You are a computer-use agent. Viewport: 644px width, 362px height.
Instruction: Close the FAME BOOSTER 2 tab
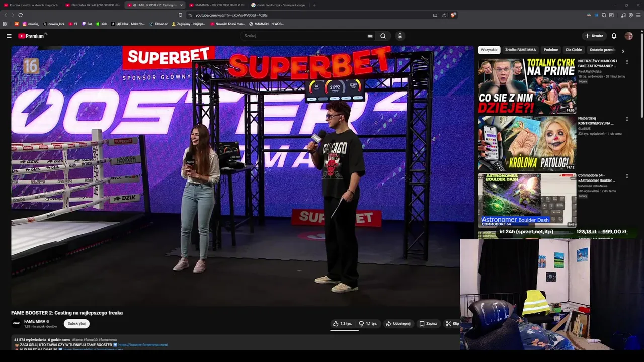coord(181,5)
